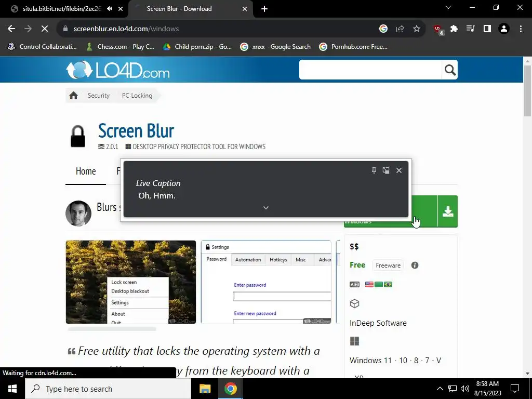This screenshot has height=399, width=532.
Task: Click the LO4D.com logo
Action: tap(117, 70)
